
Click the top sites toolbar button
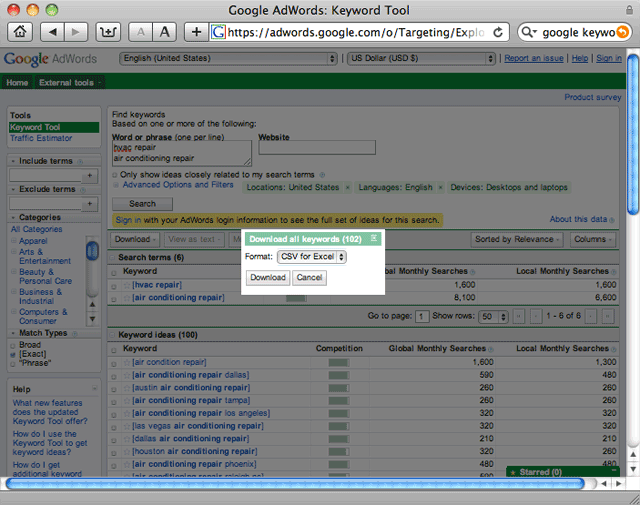[x=108, y=32]
